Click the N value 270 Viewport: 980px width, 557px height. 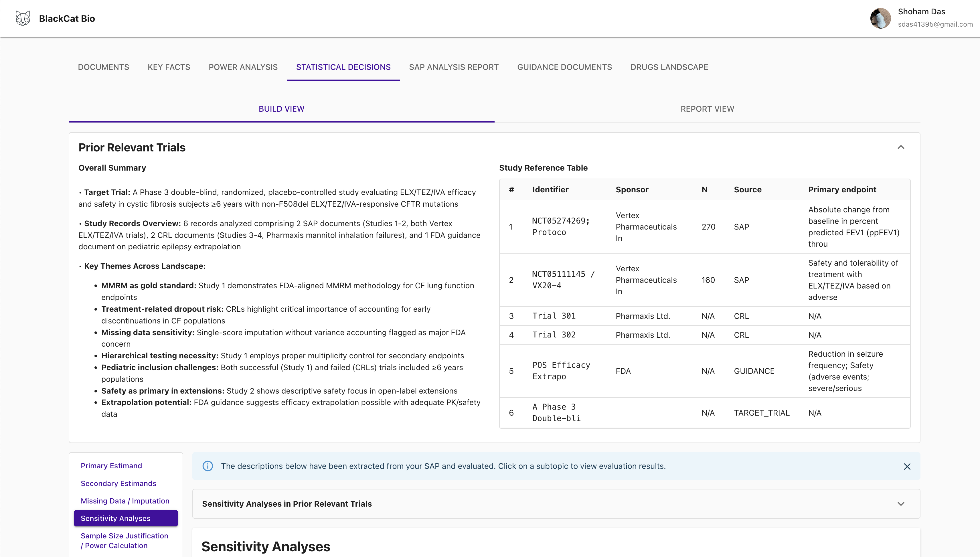tap(708, 227)
